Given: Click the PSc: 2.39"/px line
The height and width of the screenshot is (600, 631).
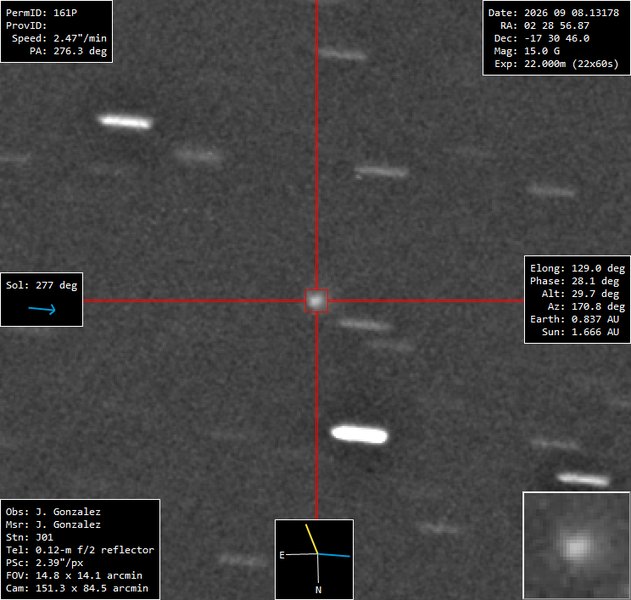Looking at the screenshot, I should [x=44, y=563].
